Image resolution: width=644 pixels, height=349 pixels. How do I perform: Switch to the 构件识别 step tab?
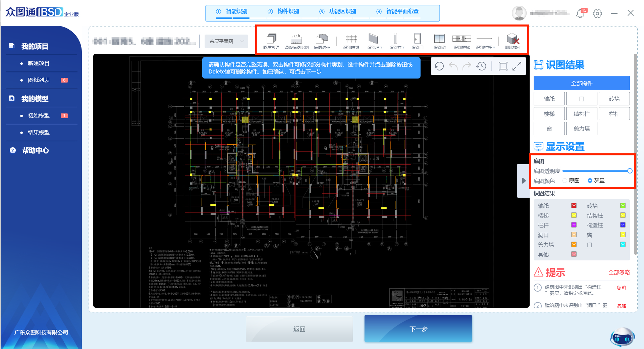point(284,11)
